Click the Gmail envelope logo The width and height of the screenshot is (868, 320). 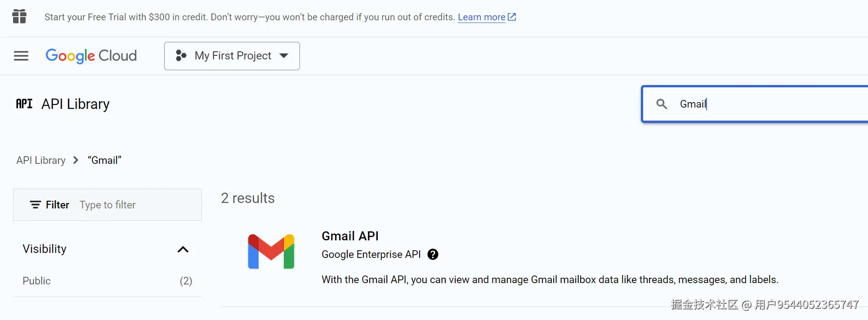coord(271,252)
